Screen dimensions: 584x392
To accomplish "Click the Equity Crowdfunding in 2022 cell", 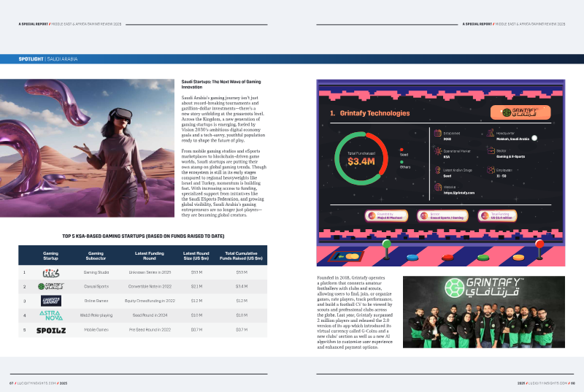I will click(x=150, y=301).
